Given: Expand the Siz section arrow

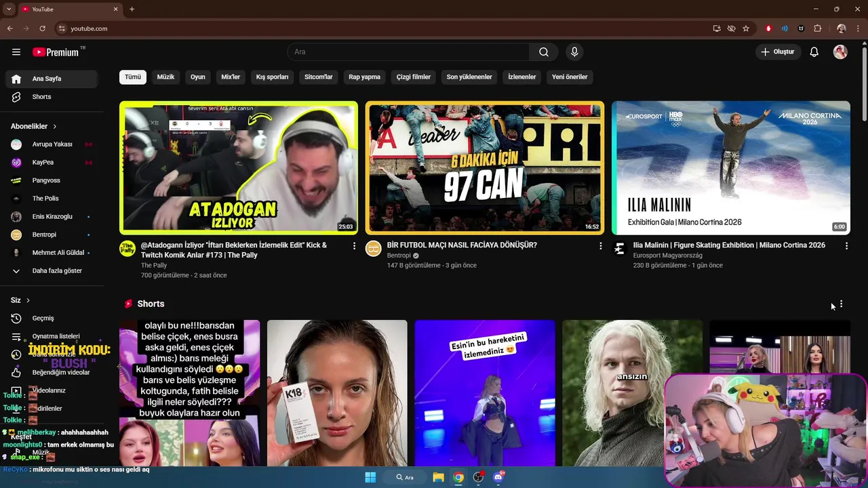Looking at the screenshot, I should point(28,300).
